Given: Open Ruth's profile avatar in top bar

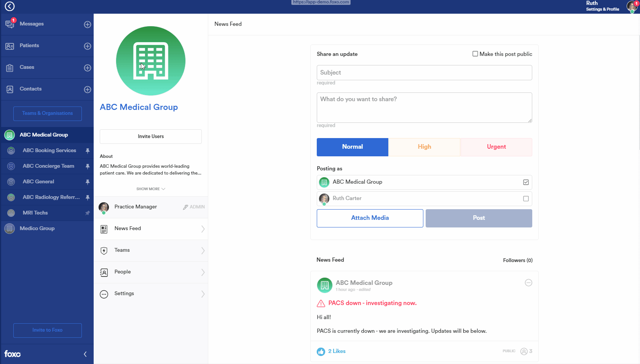Looking at the screenshot, I should [x=632, y=6].
